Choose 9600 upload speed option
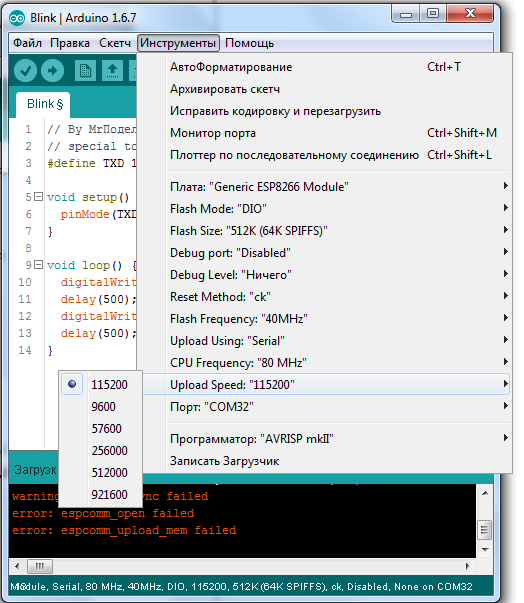This screenshot has height=603, width=524. tap(101, 406)
